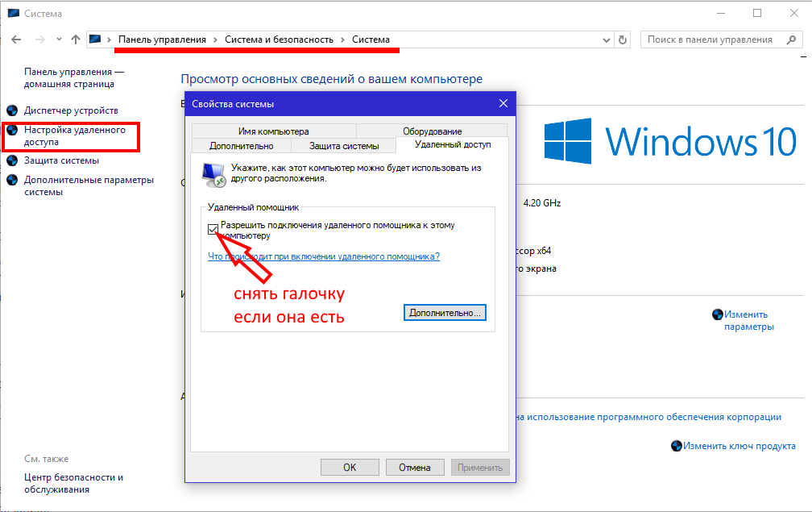Select the 'Удаленный доступ' tab

click(453, 144)
